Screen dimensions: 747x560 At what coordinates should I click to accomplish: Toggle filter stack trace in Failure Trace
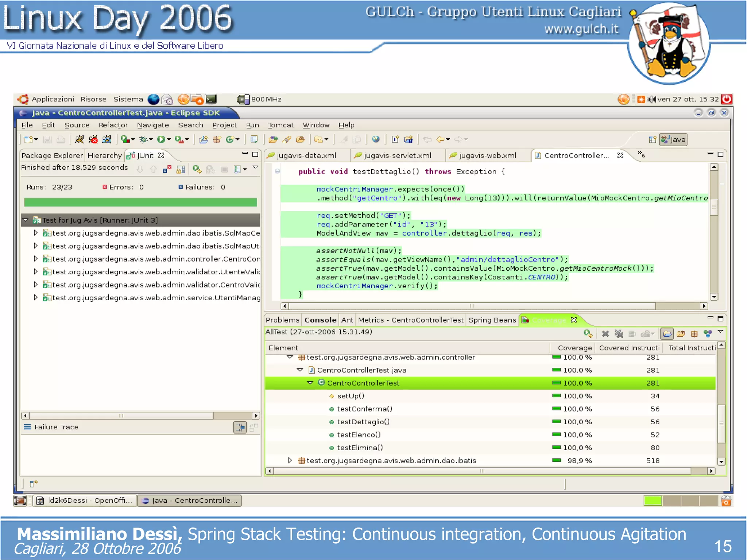click(240, 427)
